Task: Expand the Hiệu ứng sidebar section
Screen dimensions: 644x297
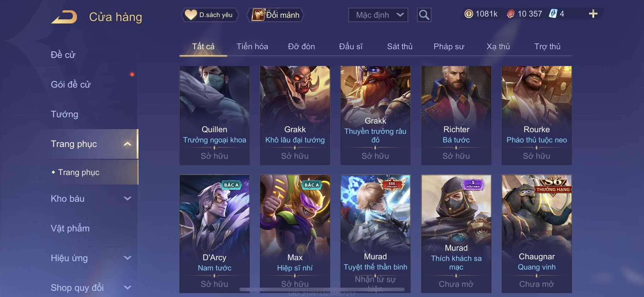Action: pos(127,258)
